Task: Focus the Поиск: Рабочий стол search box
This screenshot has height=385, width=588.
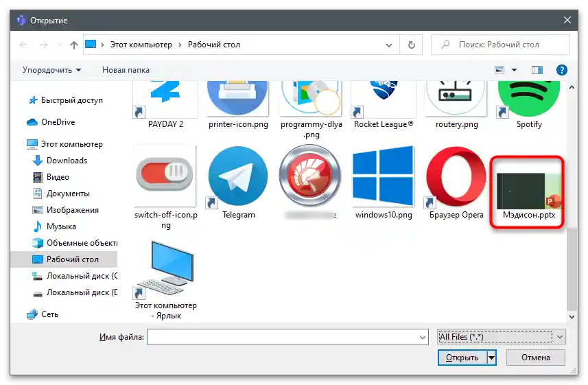Action: click(x=500, y=45)
